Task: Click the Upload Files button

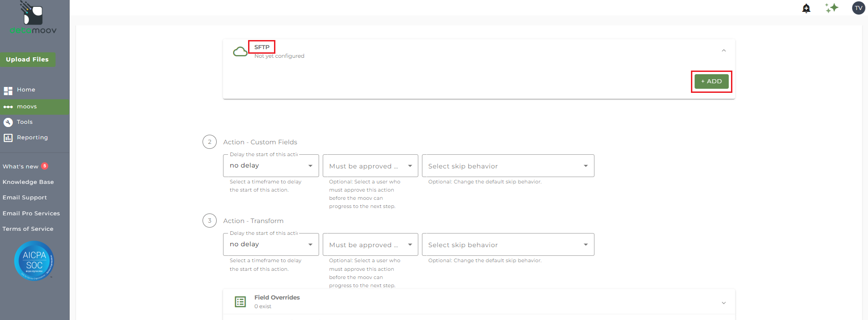Action: pos(27,60)
